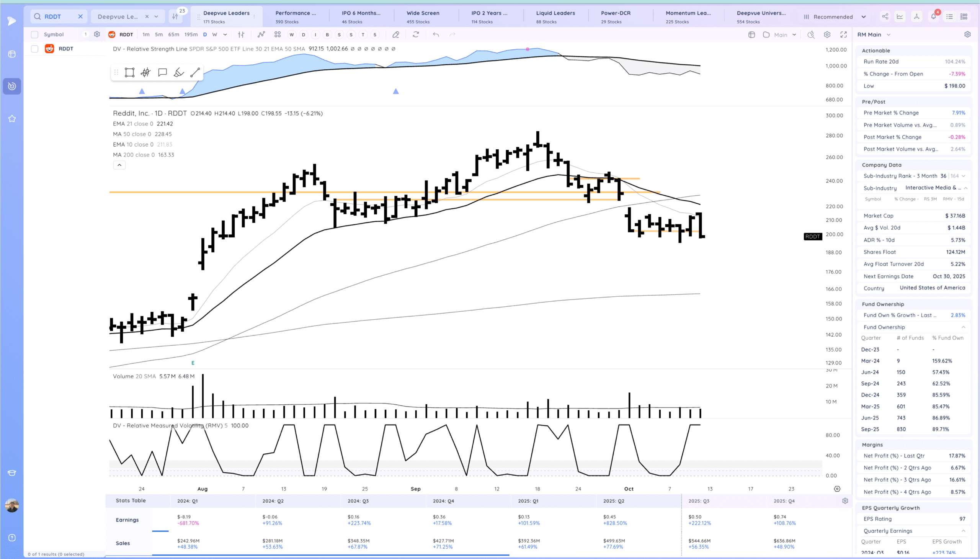Open the indicators icon in chart toolbar
980x559 pixels.
tap(261, 34)
